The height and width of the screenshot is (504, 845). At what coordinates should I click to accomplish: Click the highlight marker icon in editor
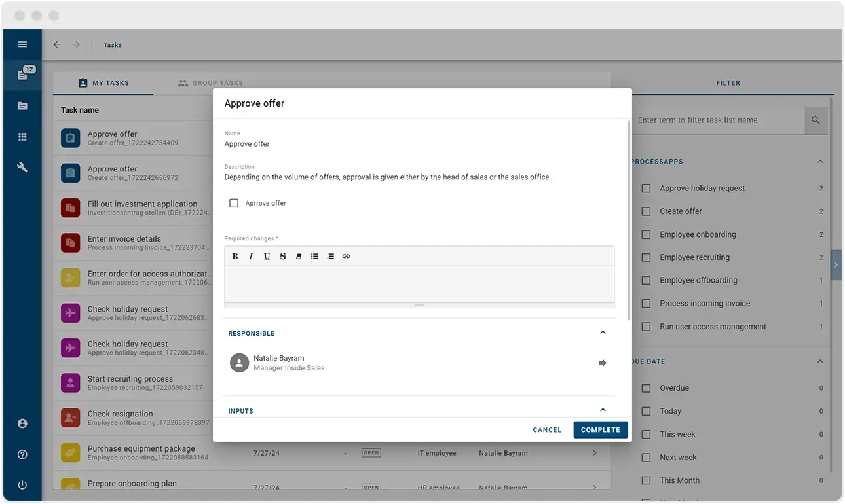coord(299,256)
